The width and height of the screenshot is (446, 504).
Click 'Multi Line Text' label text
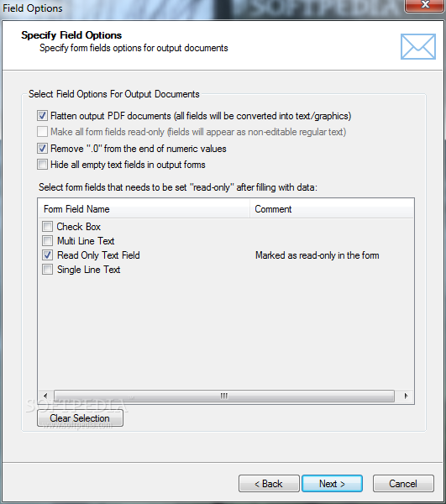click(86, 241)
